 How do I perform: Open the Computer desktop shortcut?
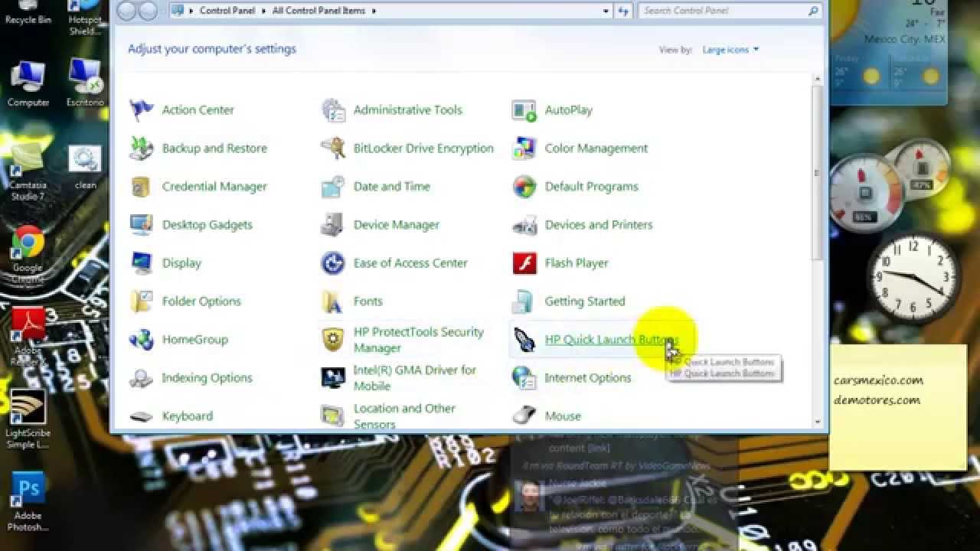click(x=28, y=83)
